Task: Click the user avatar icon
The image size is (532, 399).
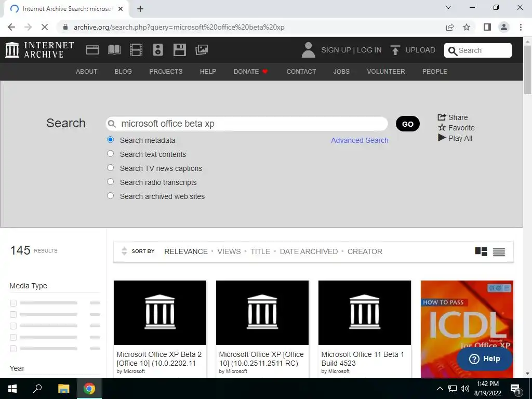Action: (x=309, y=50)
